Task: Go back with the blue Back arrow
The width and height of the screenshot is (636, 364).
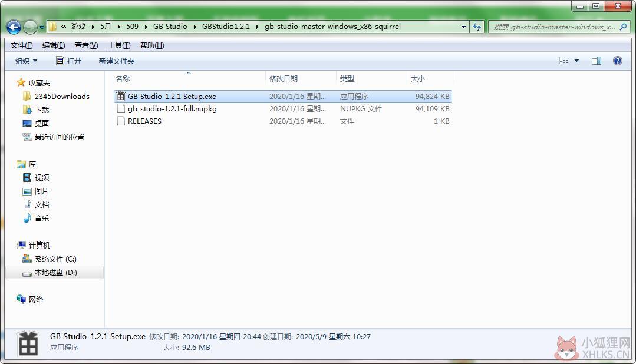Action: (14, 27)
